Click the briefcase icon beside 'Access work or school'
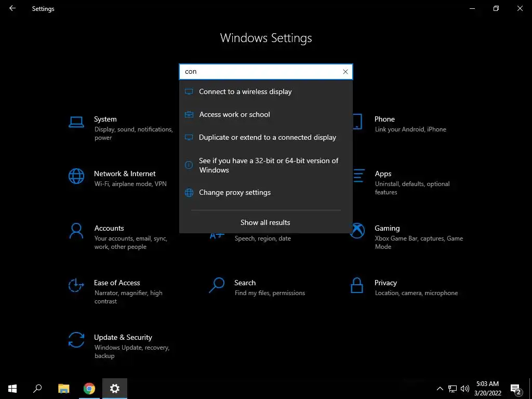532x399 pixels. 189,114
